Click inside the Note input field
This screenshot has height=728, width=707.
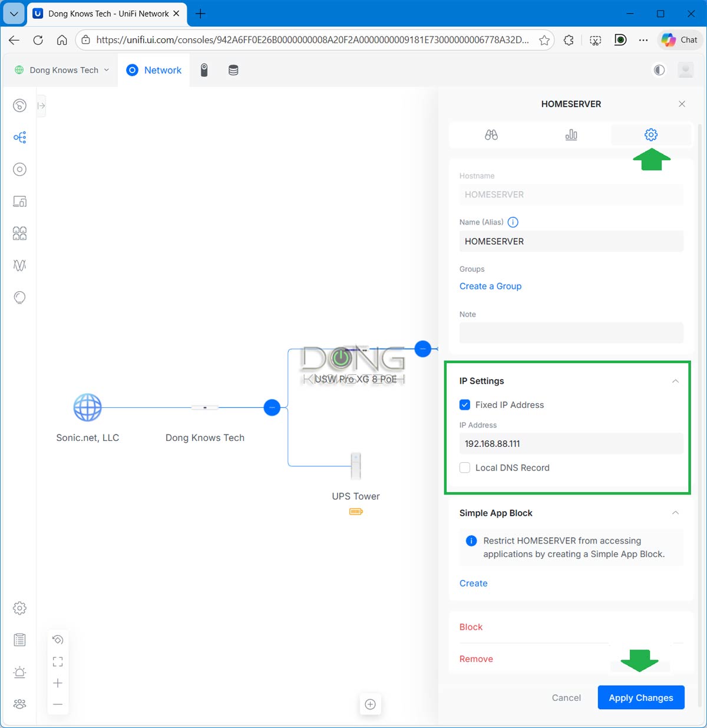click(x=571, y=332)
